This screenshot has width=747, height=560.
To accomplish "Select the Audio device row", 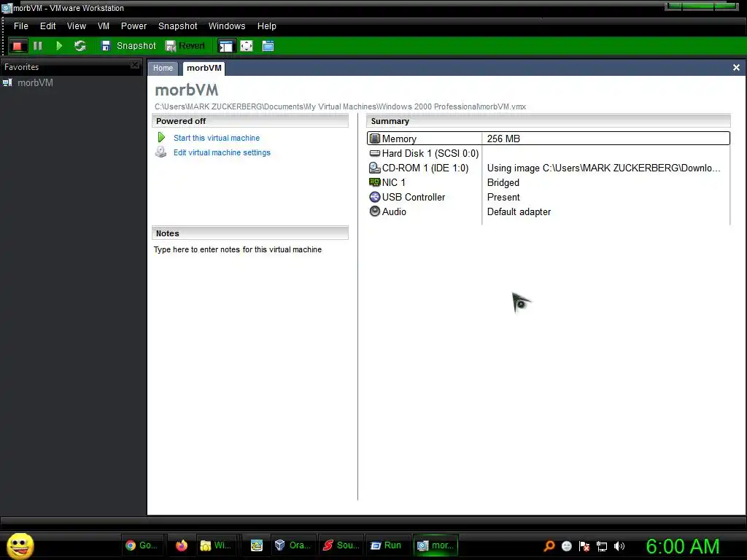I will pos(549,212).
